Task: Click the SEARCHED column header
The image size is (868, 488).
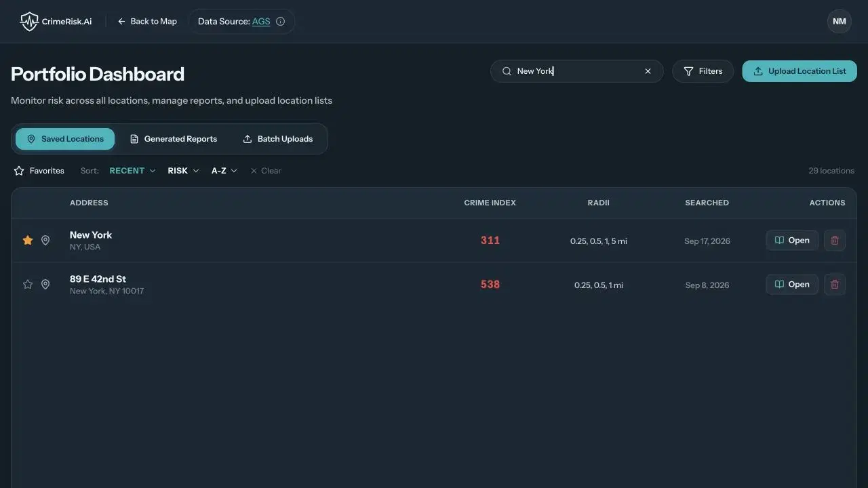Action: click(707, 203)
